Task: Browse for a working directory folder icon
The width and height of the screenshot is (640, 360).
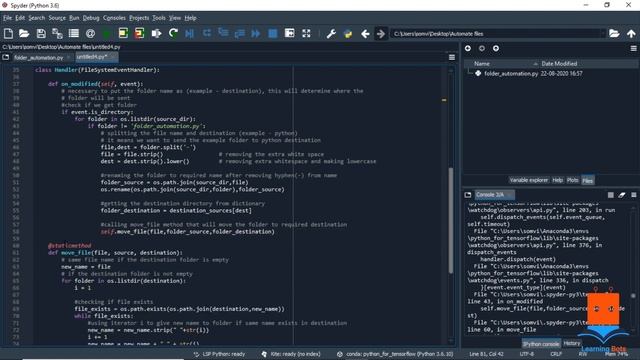Action: (614, 33)
